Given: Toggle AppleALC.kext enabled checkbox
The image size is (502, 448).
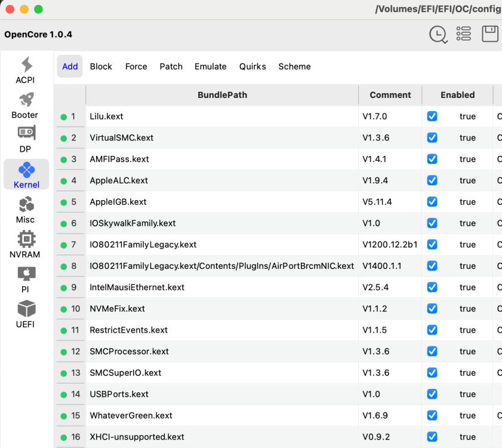Looking at the screenshot, I should pyautogui.click(x=432, y=180).
